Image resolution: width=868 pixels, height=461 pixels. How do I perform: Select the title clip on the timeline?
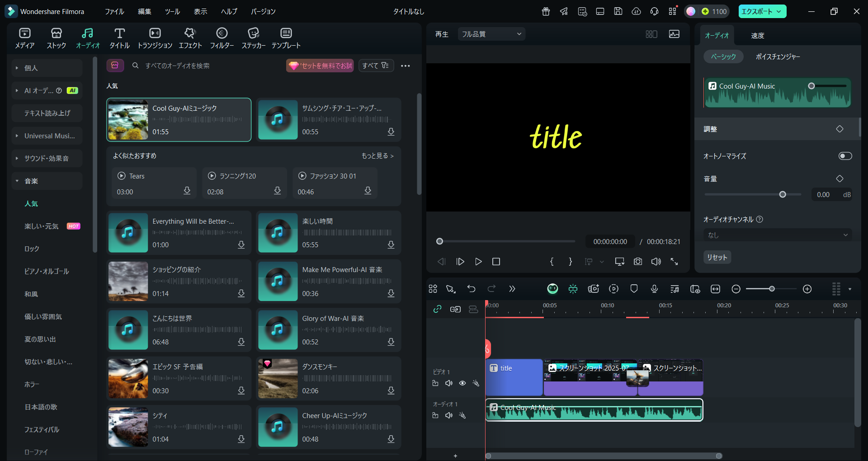click(514, 377)
